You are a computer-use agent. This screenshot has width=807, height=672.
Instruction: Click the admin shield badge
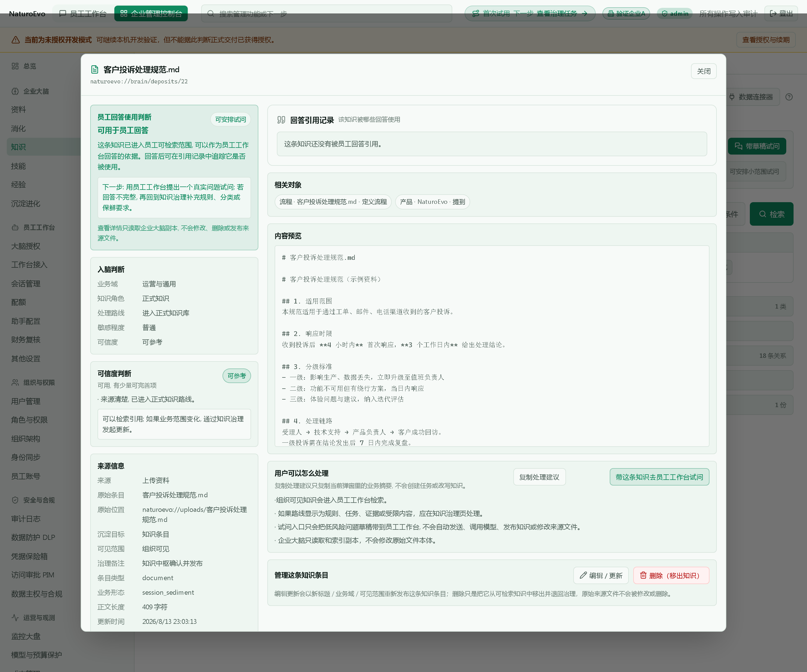tap(674, 13)
